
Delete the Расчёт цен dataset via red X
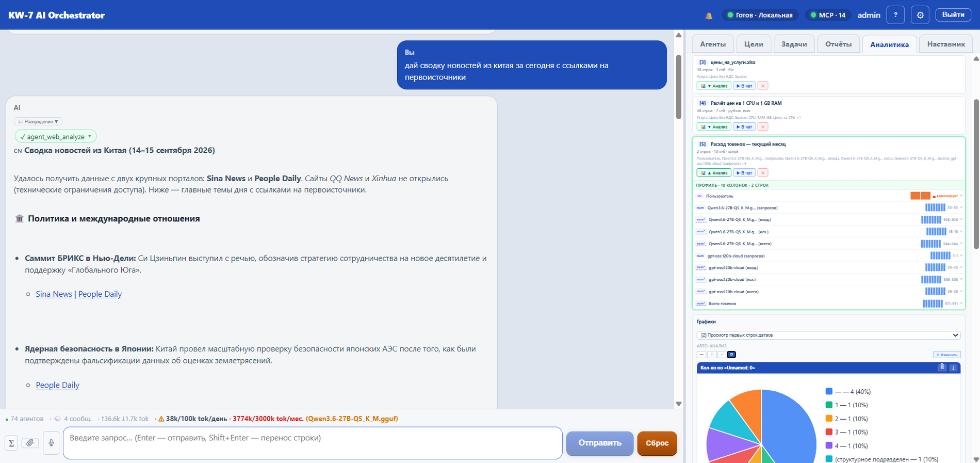coord(763,126)
